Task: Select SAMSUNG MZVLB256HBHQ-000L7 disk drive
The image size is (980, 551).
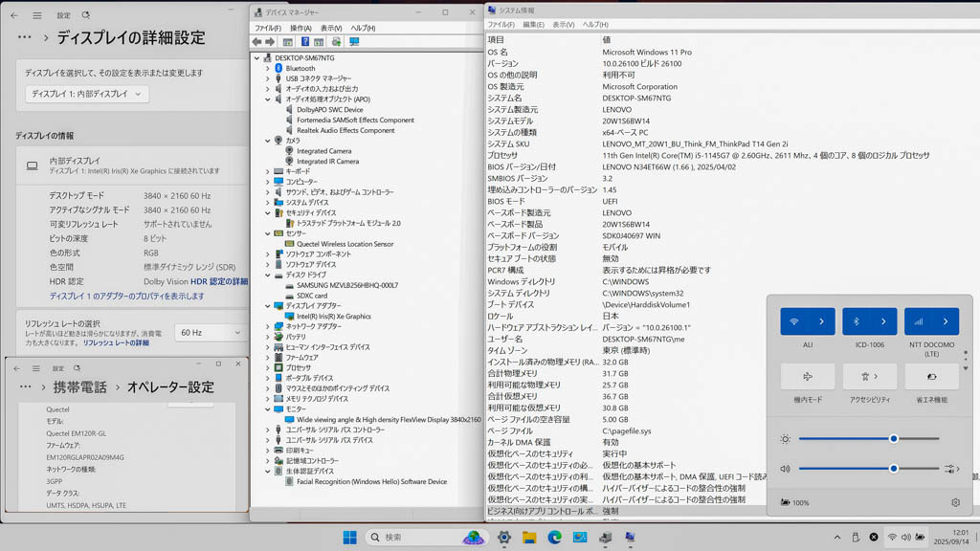Action: point(346,285)
